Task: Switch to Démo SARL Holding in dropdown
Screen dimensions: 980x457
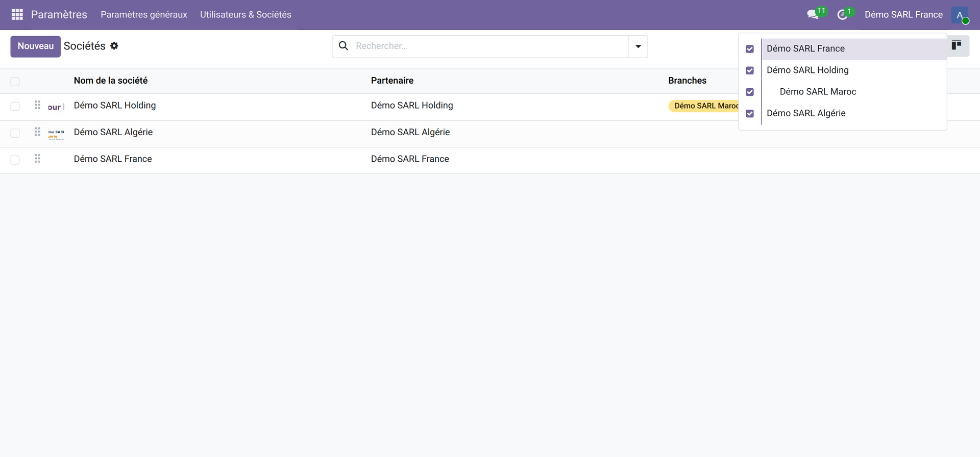Action: tap(854, 70)
